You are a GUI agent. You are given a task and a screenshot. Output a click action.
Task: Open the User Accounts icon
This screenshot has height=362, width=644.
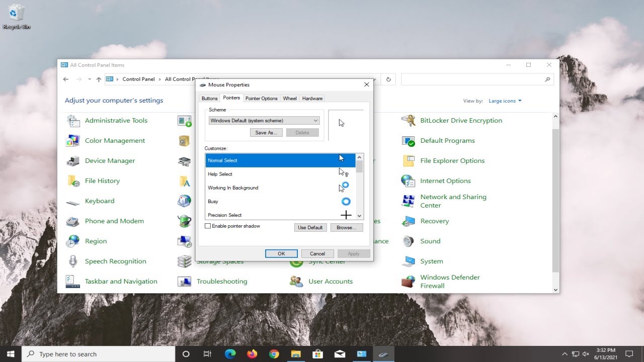tap(296, 282)
